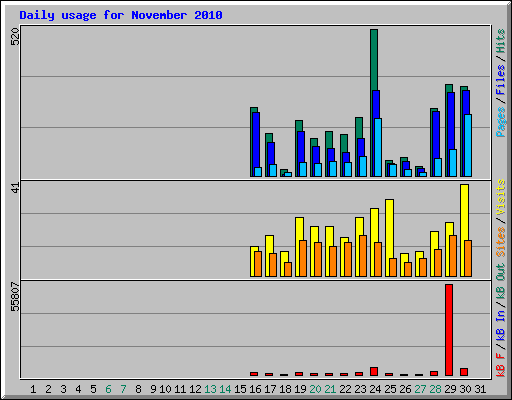The image size is (512, 400).
Task: Click the '55807' kB axis label
Action: pos(15,296)
